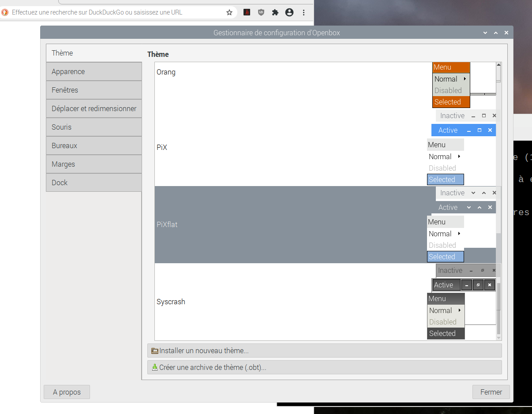Choose the PiX theme
532x414 pixels.
point(325,147)
